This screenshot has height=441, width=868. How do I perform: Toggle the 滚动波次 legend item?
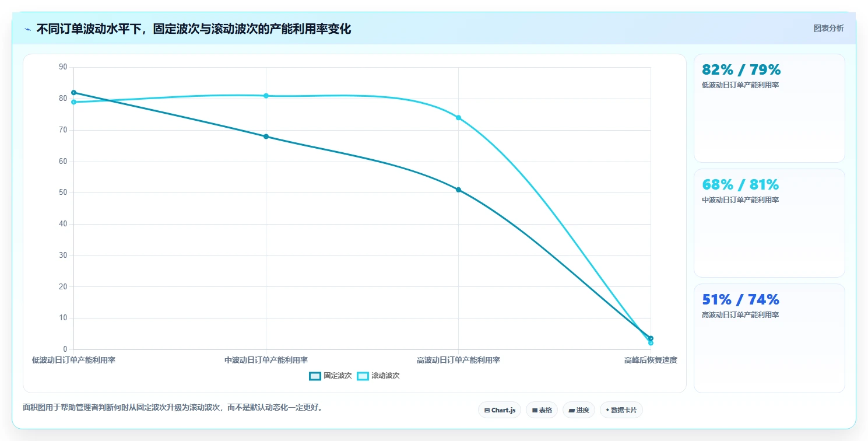pos(378,376)
